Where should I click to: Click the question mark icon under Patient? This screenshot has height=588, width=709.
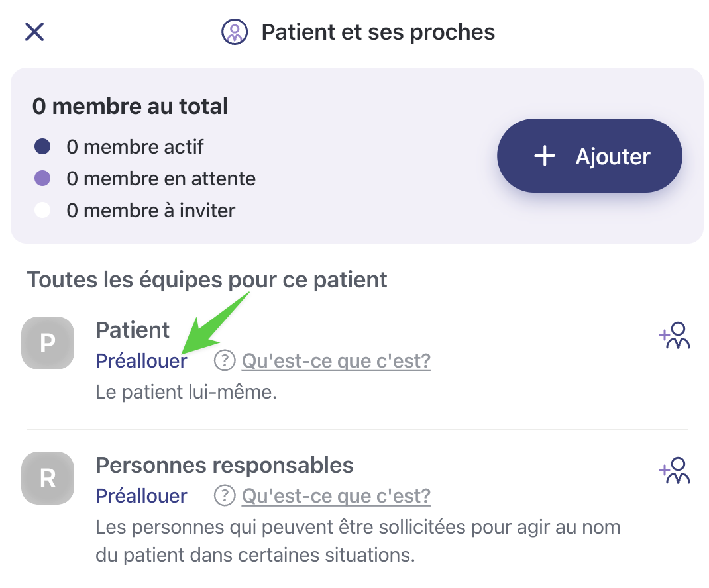225,361
